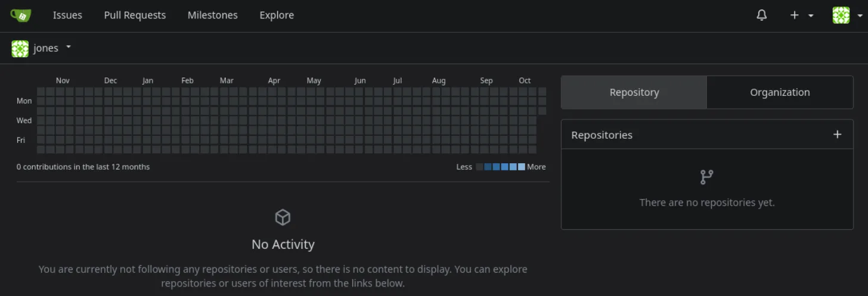Open the profile menu dropdown arrow
The height and width of the screenshot is (296, 868).
pos(858,15)
